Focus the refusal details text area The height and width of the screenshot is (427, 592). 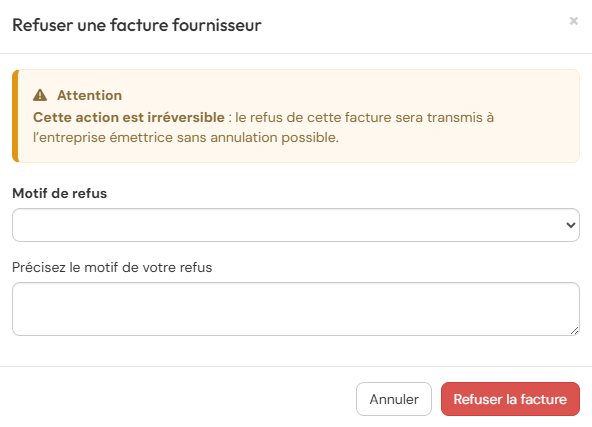point(296,309)
